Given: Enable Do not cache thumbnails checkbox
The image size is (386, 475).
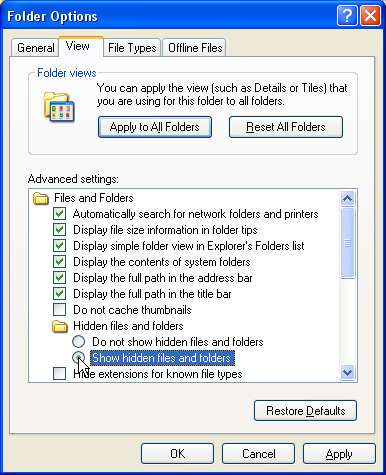Looking at the screenshot, I should 60,310.
